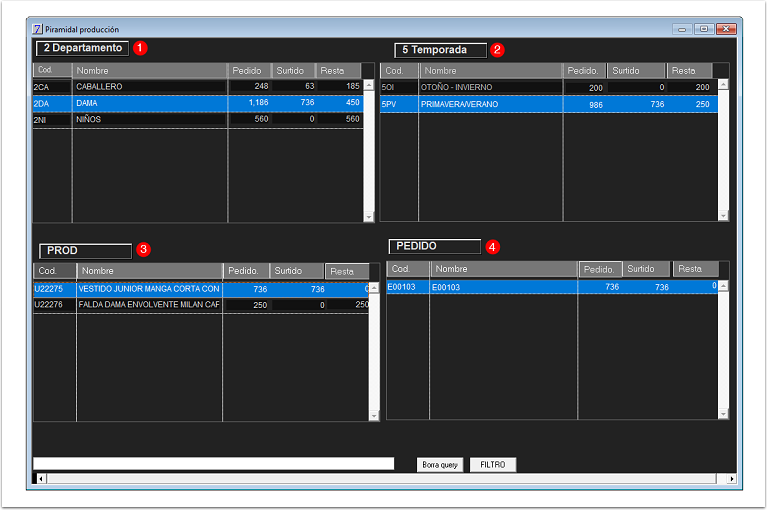Image resolution: width=767 pixels, height=510 pixels.
Task: Click the 2 Departamento label box
Action: click(x=82, y=48)
